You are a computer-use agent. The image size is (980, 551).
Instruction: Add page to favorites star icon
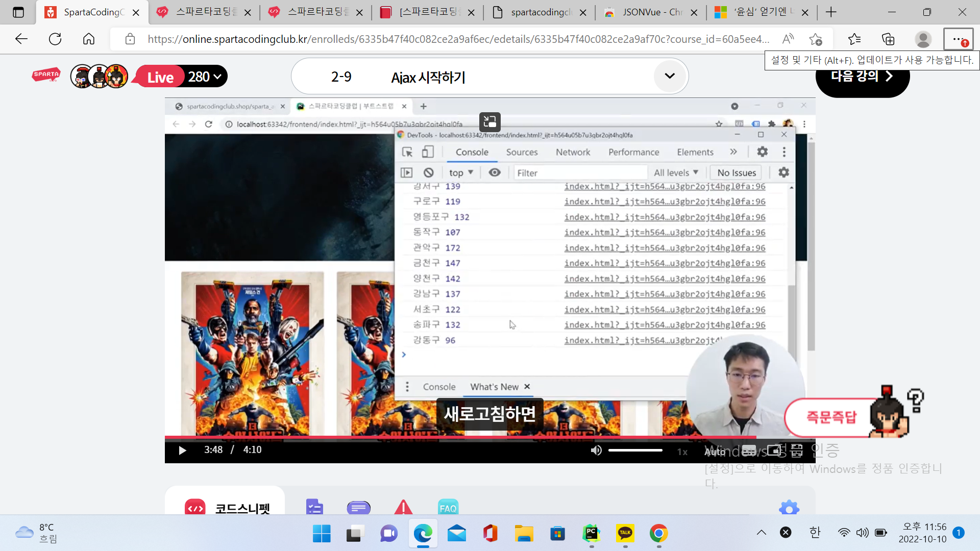[x=816, y=39]
